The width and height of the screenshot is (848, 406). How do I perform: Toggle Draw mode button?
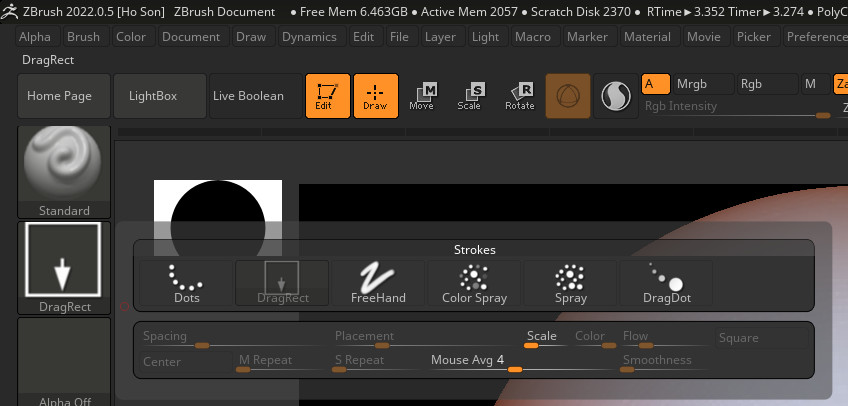(376, 96)
